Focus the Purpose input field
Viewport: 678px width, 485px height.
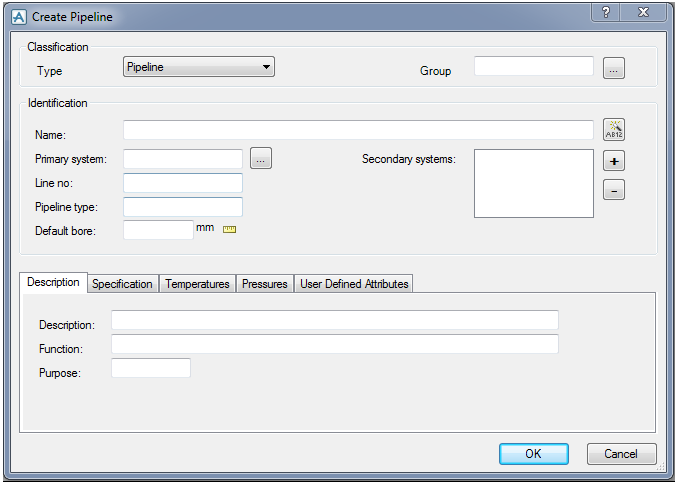(151, 368)
